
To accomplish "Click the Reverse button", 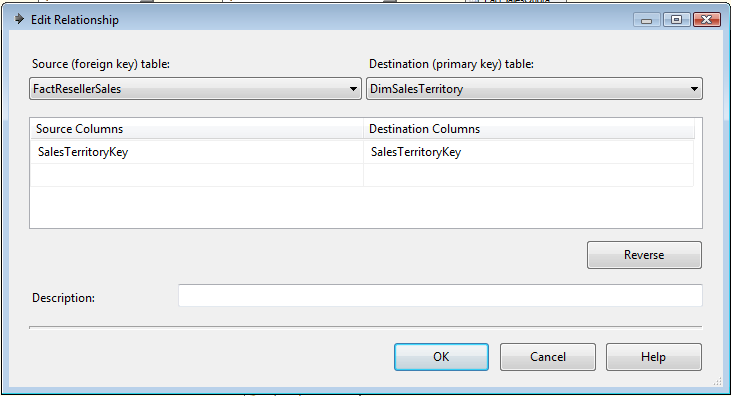I will 644,255.
